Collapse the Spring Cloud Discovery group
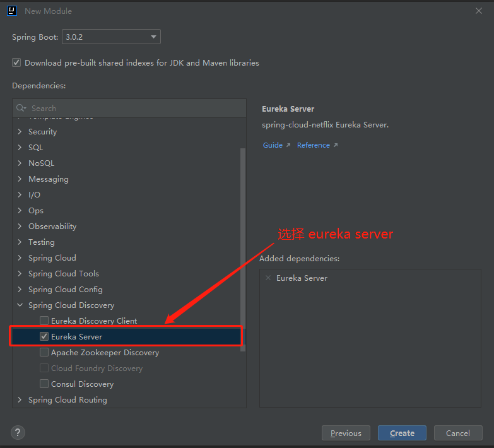The image size is (494, 448). (x=20, y=305)
